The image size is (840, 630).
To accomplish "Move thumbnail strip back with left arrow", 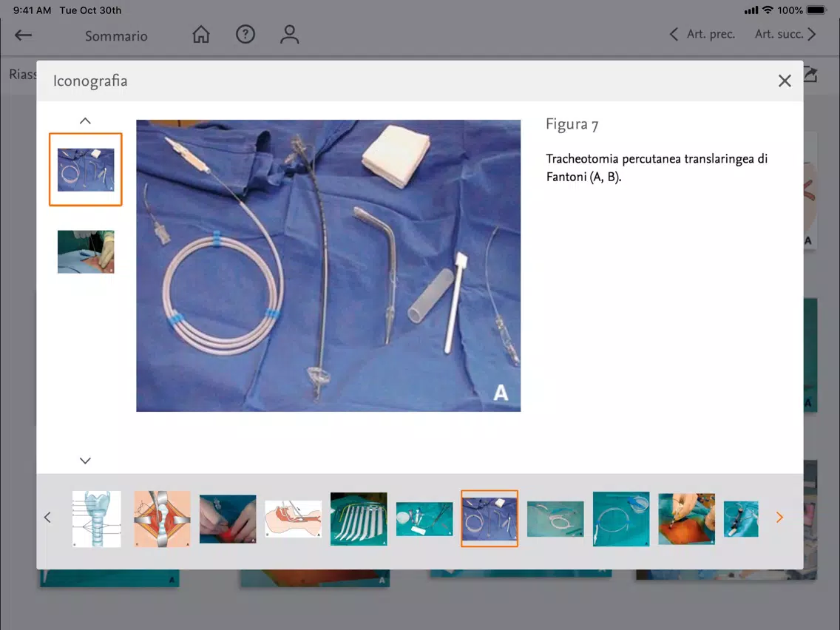I will [x=47, y=517].
